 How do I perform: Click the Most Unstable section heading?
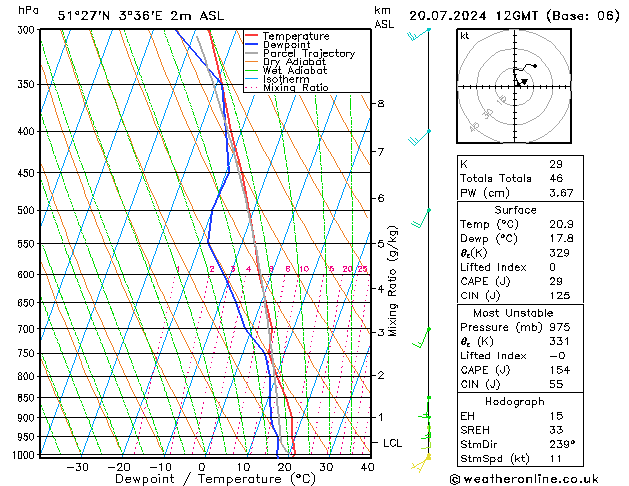(x=513, y=313)
